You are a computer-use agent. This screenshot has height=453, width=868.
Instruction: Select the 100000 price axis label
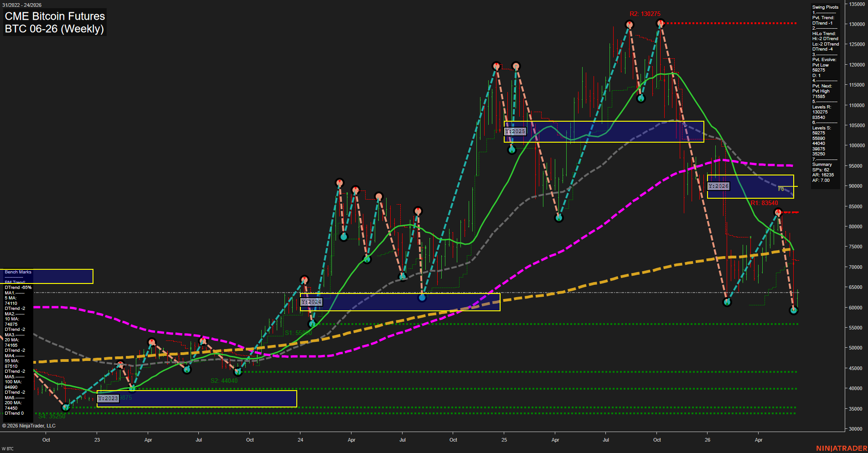coord(857,145)
